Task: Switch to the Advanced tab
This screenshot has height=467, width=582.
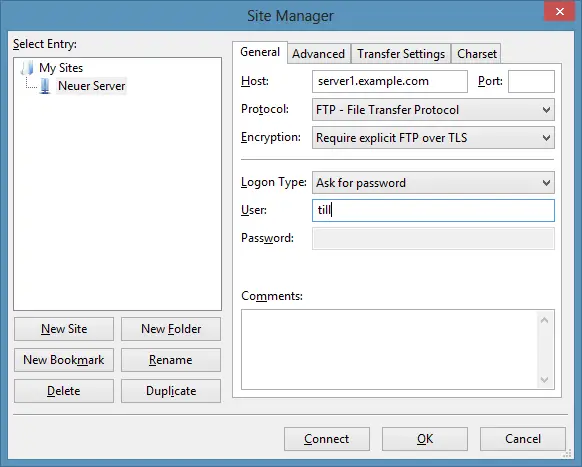Action: click(x=318, y=54)
